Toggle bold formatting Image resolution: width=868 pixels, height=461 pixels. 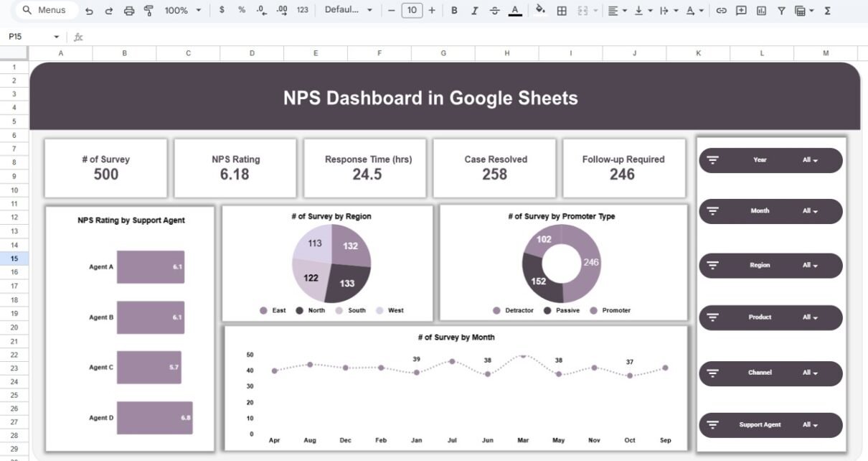click(454, 11)
